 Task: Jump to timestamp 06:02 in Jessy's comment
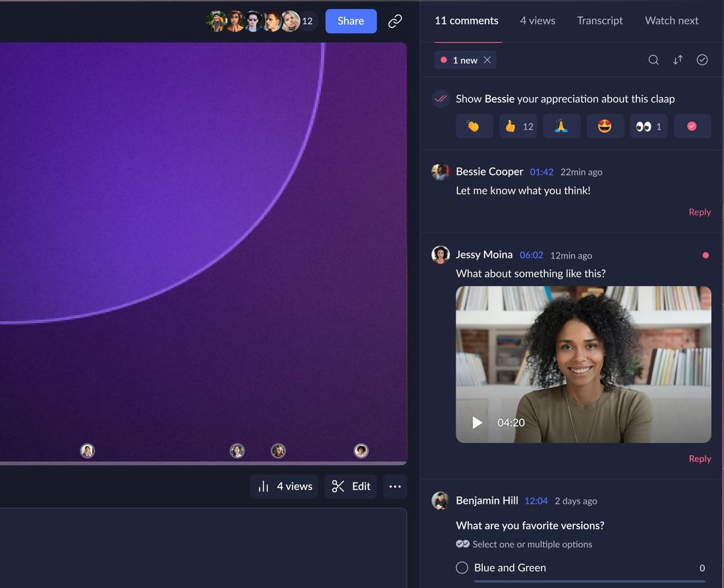tap(531, 255)
